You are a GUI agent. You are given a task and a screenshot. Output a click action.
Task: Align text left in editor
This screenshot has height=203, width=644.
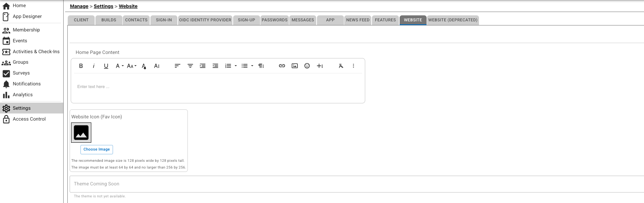pyautogui.click(x=177, y=66)
